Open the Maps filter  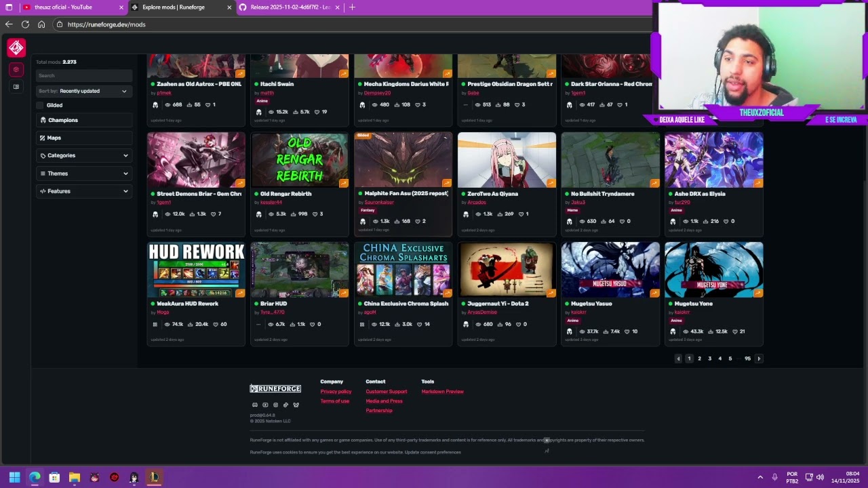pyautogui.click(x=84, y=138)
